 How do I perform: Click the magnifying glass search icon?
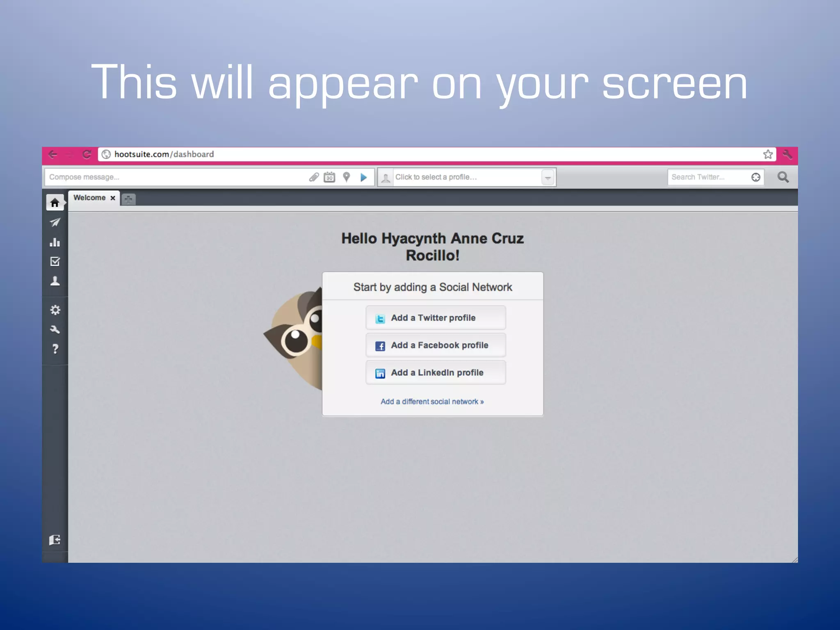click(x=783, y=177)
